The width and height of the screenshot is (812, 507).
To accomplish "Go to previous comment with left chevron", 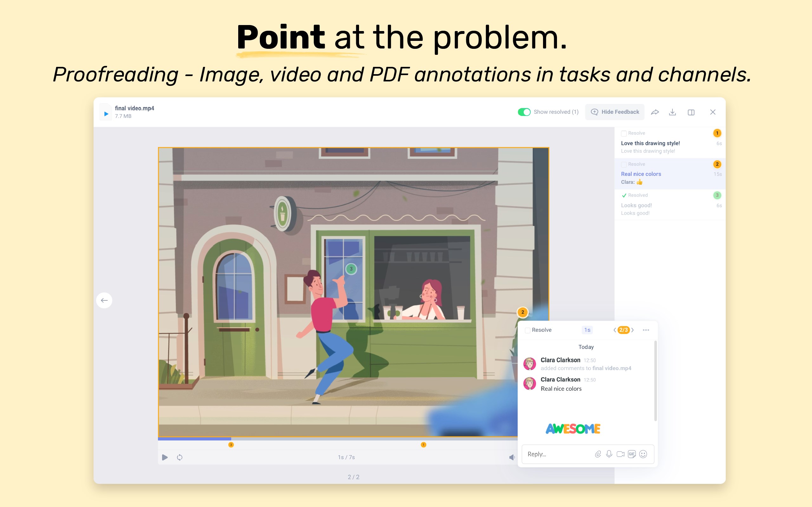I will click(614, 330).
